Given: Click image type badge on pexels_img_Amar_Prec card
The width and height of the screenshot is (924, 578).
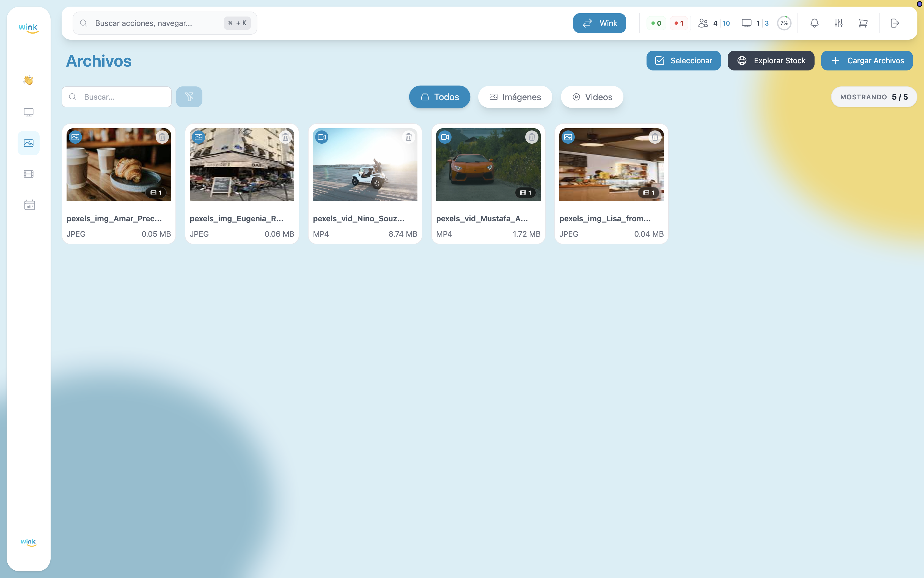Looking at the screenshot, I should [x=76, y=137].
